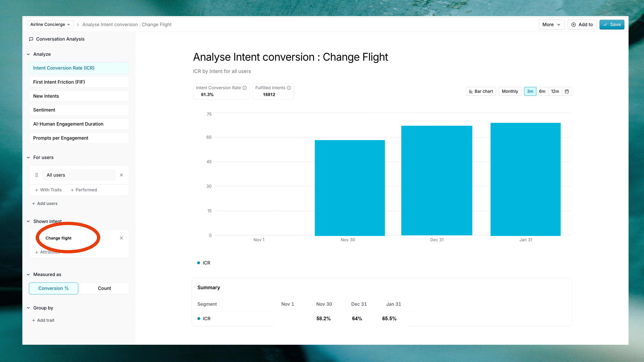
Task: Collapse the Analyze section
Action: click(x=28, y=54)
